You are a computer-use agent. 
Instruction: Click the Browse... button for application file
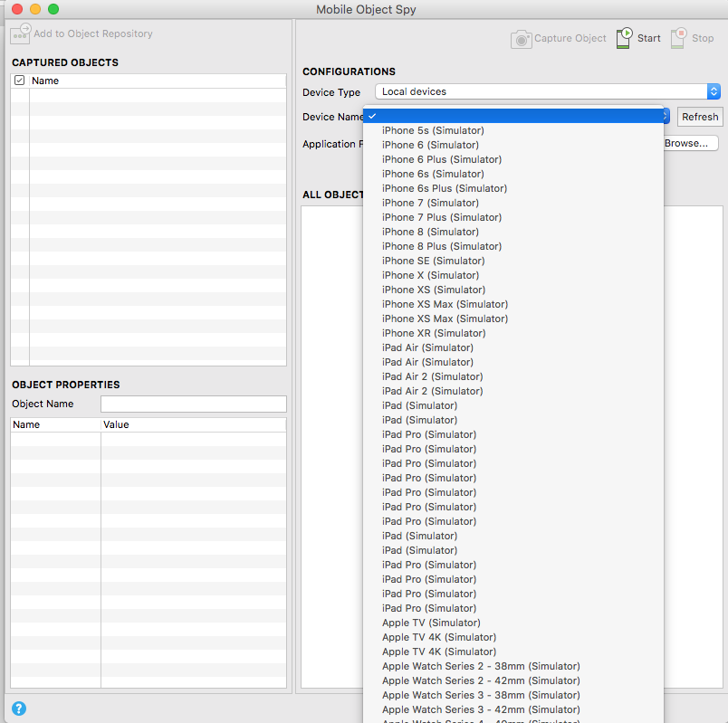[689, 143]
